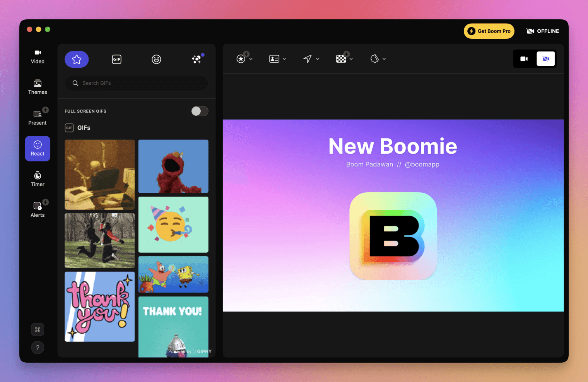Click the crossed camera icon beside OFFLINE
This screenshot has height=382, width=588.
pyautogui.click(x=530, y=31)
